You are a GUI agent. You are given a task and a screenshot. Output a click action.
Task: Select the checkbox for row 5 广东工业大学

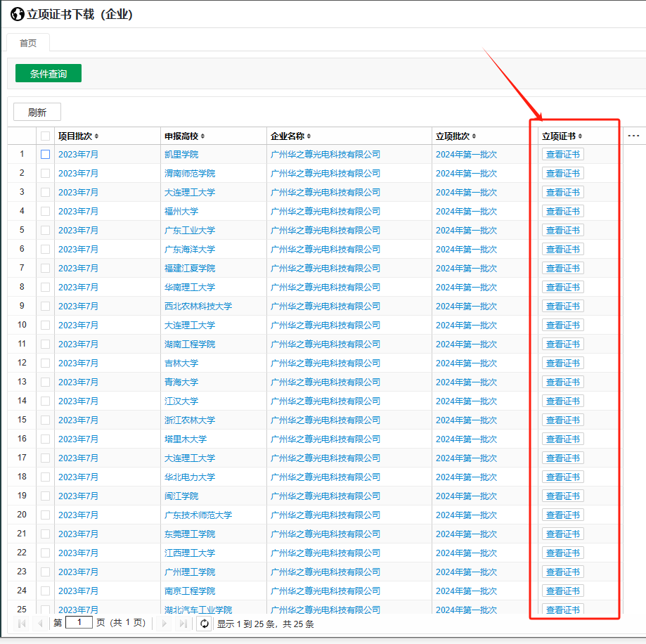[46, 230]
